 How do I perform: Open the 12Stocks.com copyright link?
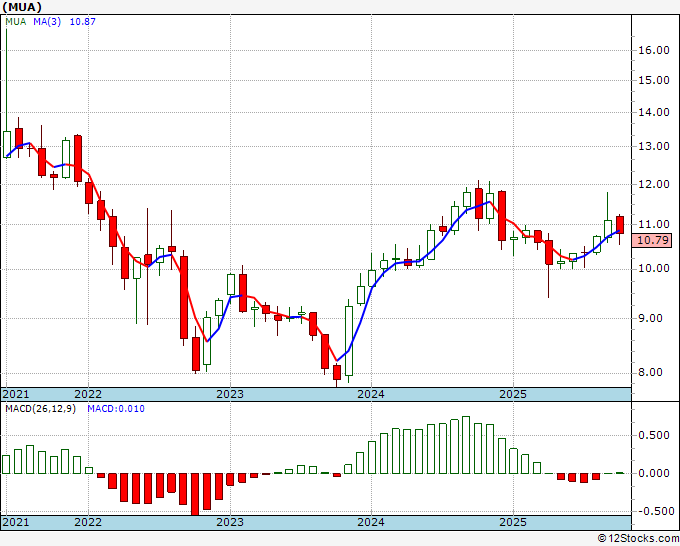click(x=638, y=539)
